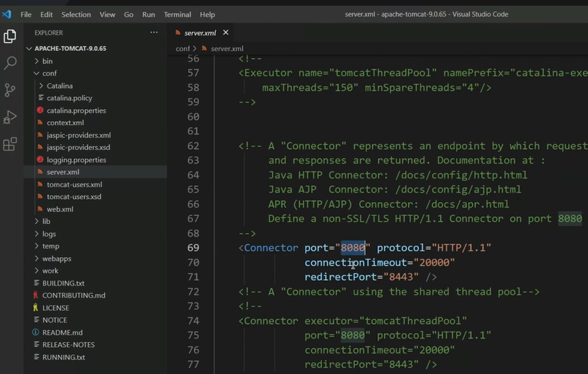Place cursor on connectionTimeout on line 70

[x=355, y=263]
